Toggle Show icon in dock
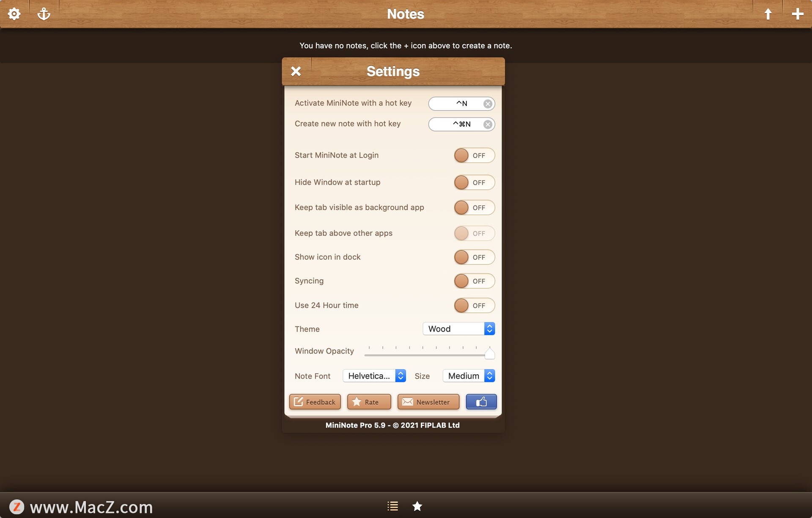 [474, 257]
